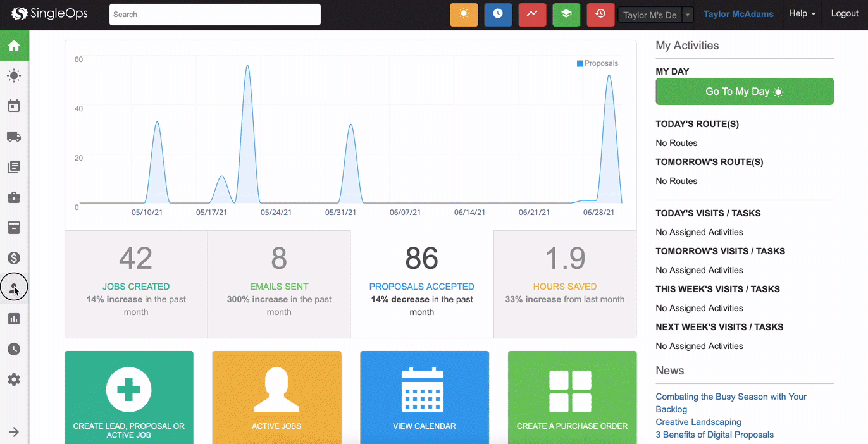
Task: Click the home icon in sidebar
Action: [x=14, y=46]
